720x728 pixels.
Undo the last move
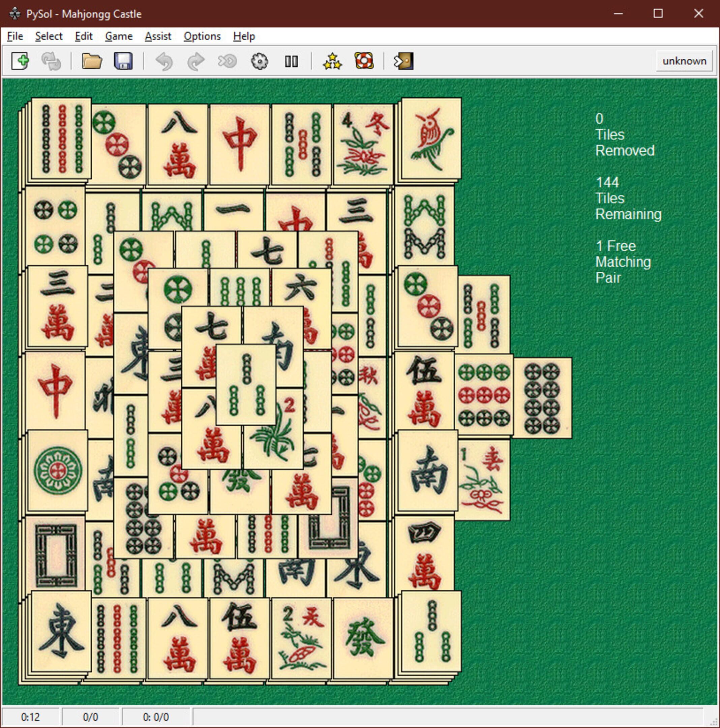pyautogui.click(x=164, y=61)
